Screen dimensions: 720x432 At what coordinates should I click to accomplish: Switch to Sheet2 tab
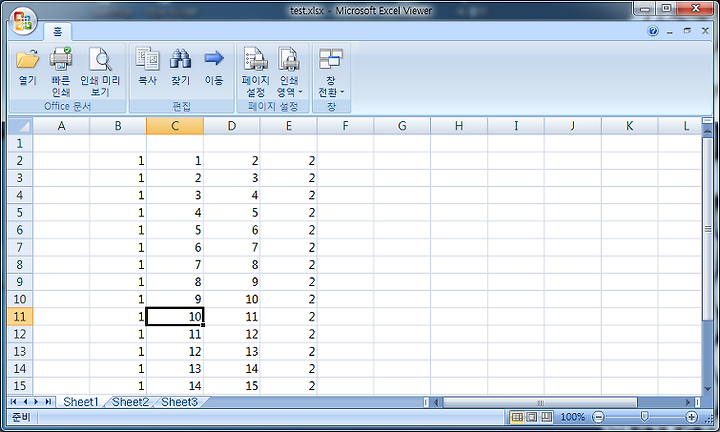tap(130, 402)
